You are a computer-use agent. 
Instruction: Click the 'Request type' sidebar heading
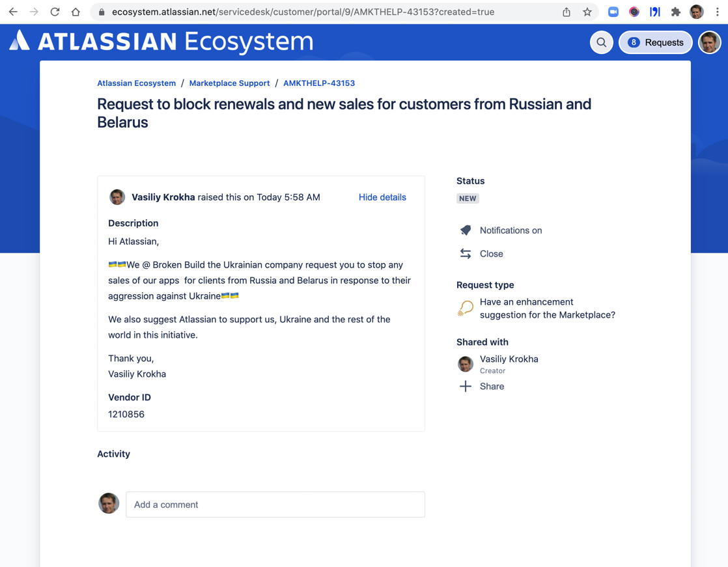coord(485,285)
